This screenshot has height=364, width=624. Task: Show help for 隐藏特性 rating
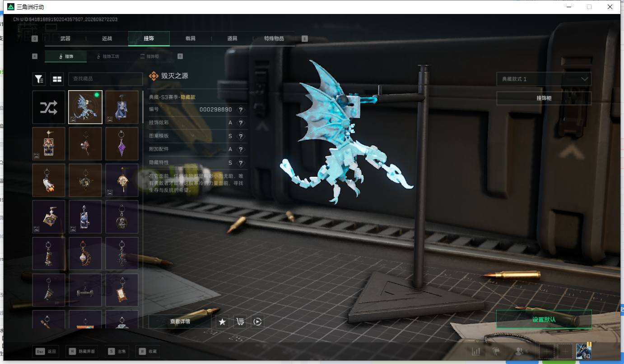[241, 162]
